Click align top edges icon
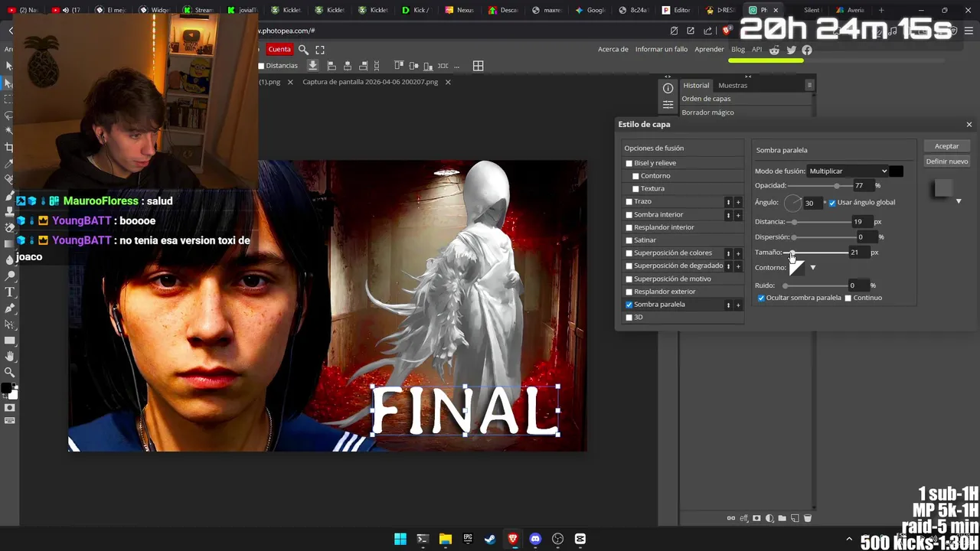Screen dimensions: 980x551 [x=398, y=66]
